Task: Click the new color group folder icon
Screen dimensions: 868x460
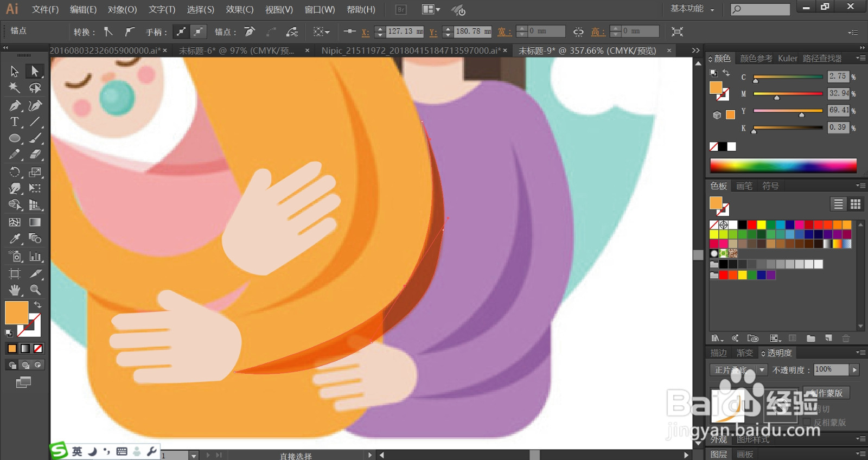Action: click(810, 338)
